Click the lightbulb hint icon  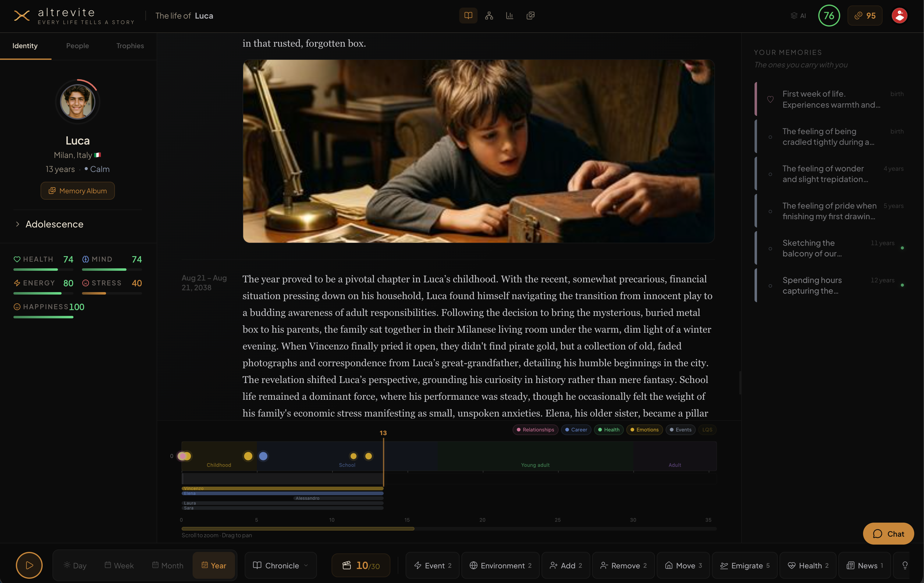[905, 565]
